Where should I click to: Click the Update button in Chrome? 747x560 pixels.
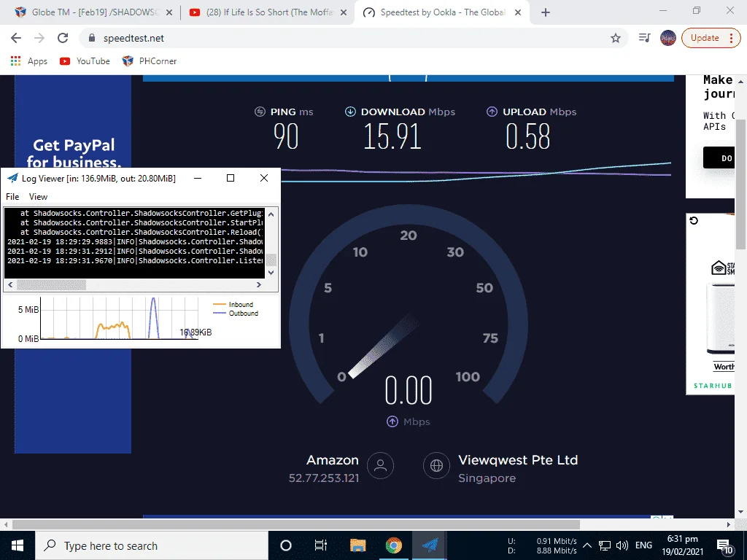[705, 38]
